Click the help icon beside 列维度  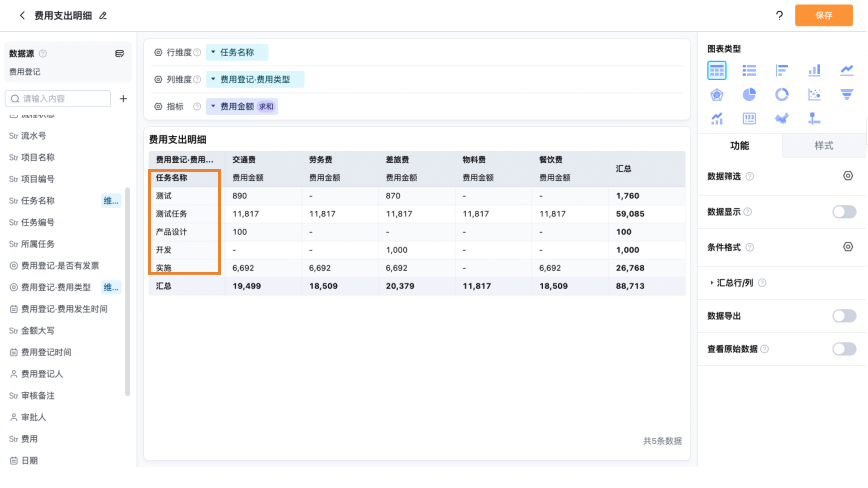[197, 80]
